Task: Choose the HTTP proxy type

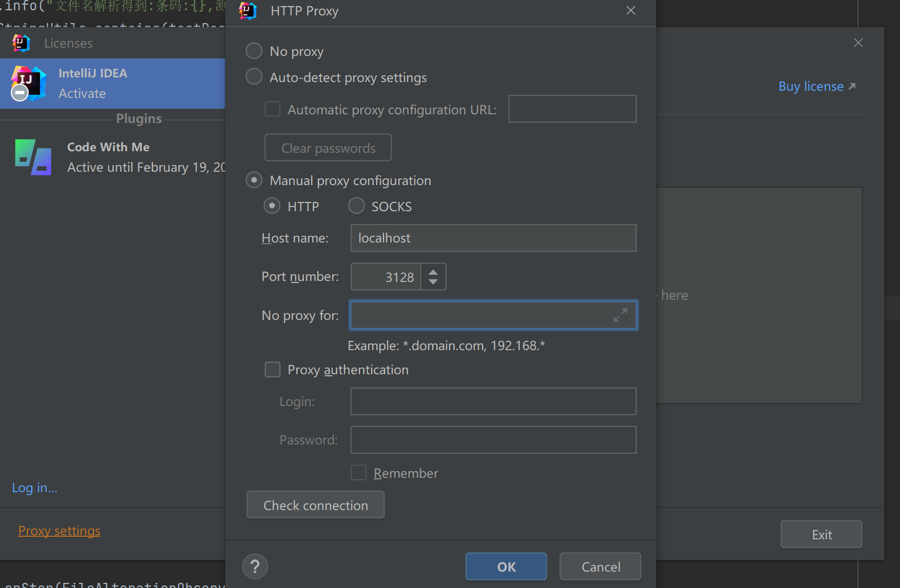Action: click(x=272, y=206)
